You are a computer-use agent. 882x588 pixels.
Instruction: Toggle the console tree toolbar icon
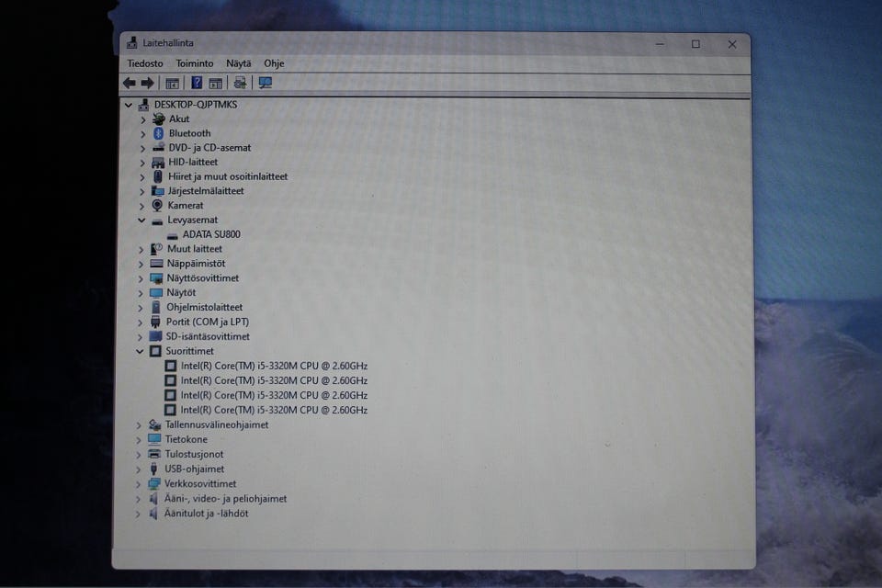(x=172, y=84)
